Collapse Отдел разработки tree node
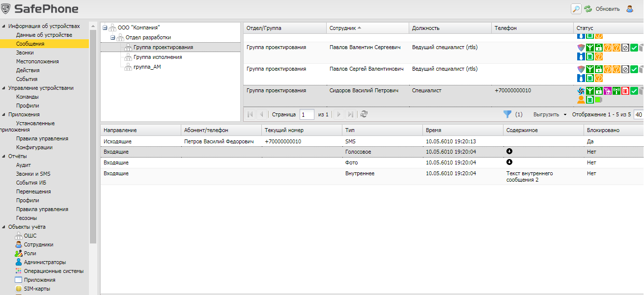644x295 pixels. coord(112,37)
